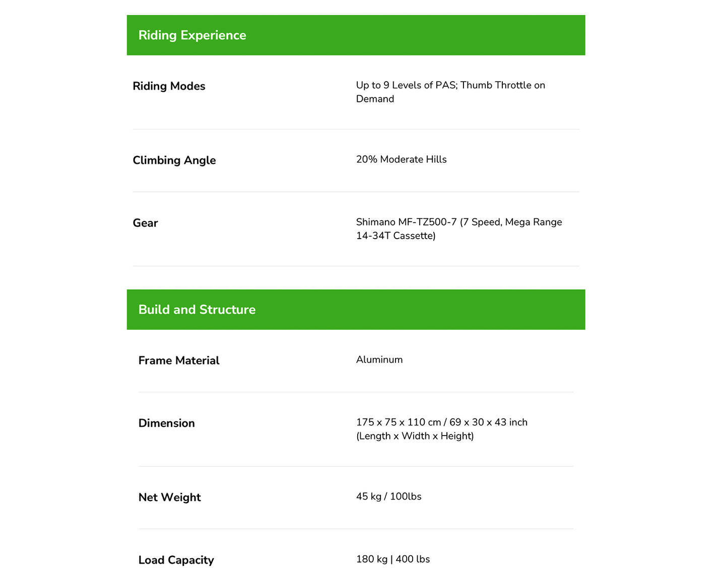Viewport: 728px width, 582px height.
Task: Select the 175 x 75 x 110 cm dimension text
Action: pyautogui.click(x=399, y=422)
